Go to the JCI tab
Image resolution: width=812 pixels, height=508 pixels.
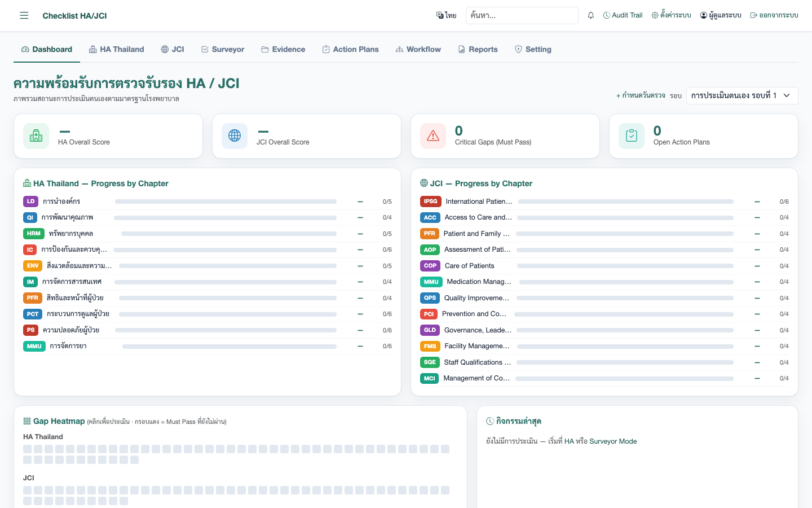point(173,49)
